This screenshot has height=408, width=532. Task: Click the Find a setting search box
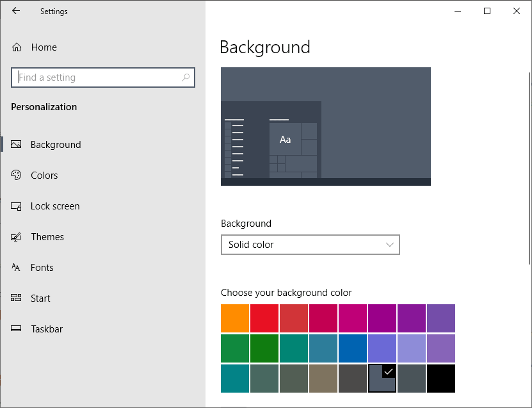pos(102,77)
